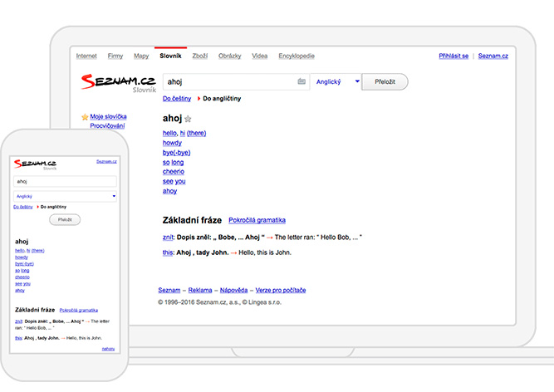Open Pokročilá gramatika link on laptop
This screenshot has height=392, width=554.
click(257, 220)
